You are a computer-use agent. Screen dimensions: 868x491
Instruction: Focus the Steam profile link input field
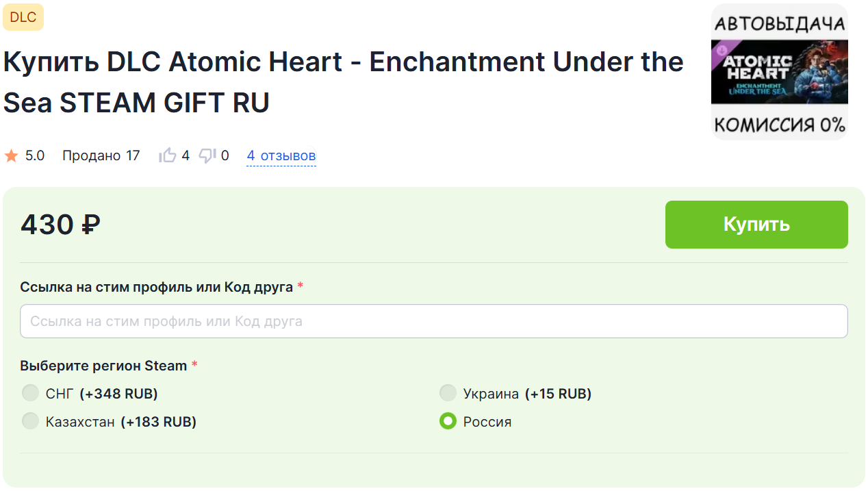pyautogui.click(x=433, y=321)
